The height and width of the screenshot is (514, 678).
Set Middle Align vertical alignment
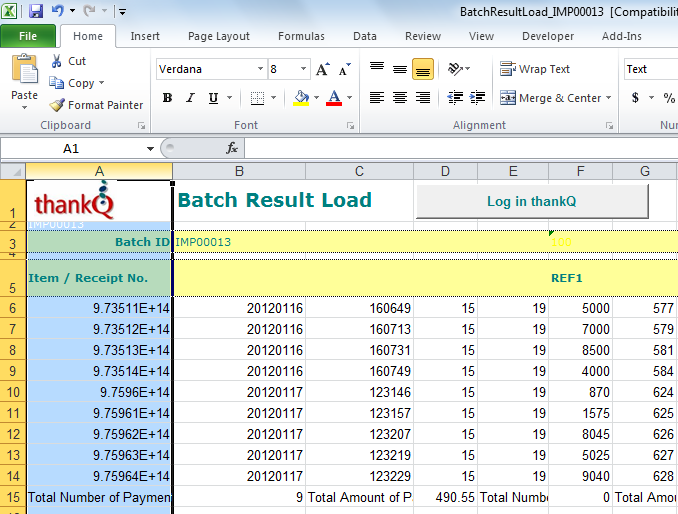click(400, 69)
